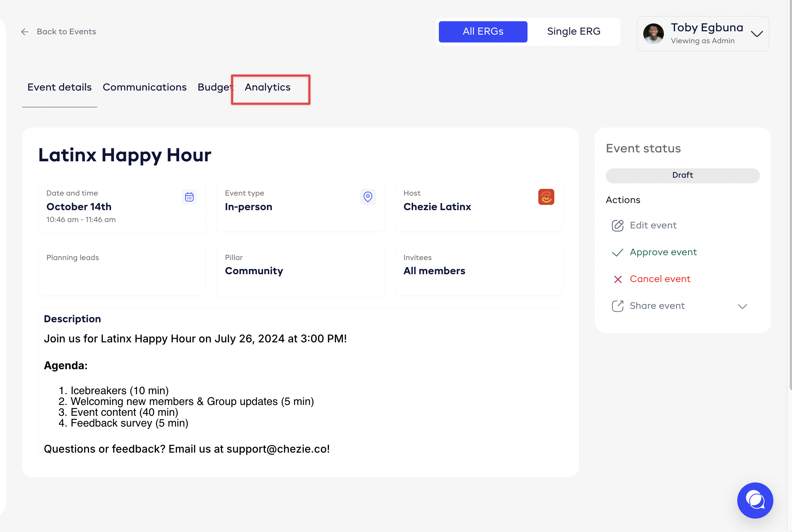
Task: Switch view to Single ERG
Action: tap(573, 32)
